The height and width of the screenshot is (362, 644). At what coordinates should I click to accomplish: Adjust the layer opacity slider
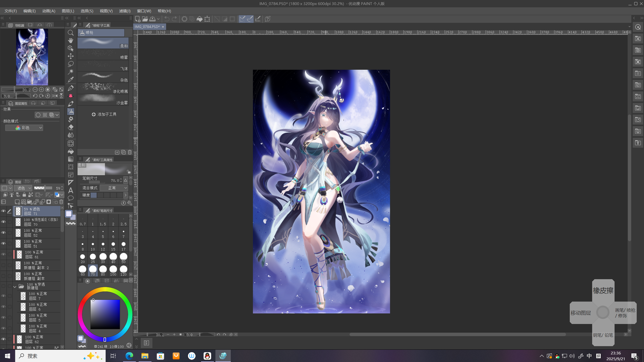point(43,188)
